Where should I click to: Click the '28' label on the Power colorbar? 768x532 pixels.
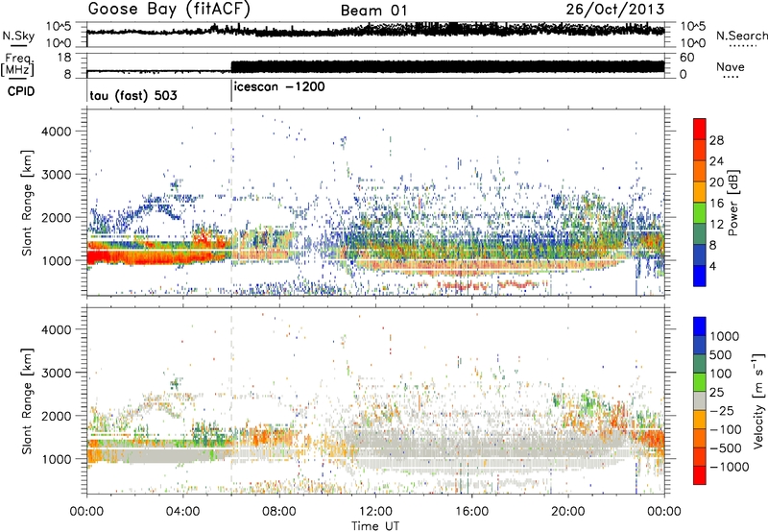(716, 140)
